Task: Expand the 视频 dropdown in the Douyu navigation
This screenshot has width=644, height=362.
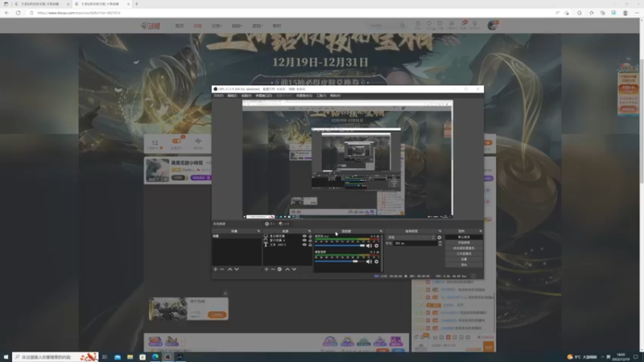Action: (x=237, y=26)
